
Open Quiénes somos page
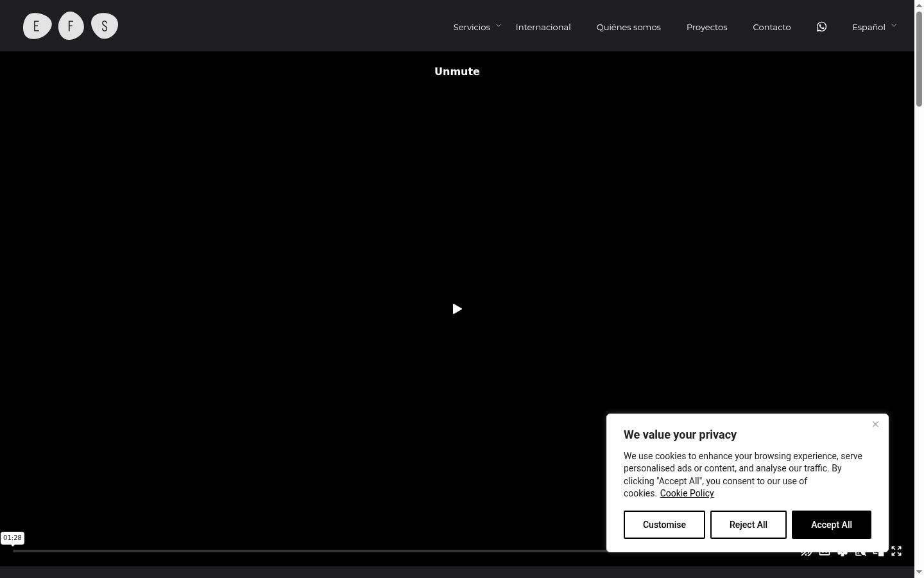(628, 27)
